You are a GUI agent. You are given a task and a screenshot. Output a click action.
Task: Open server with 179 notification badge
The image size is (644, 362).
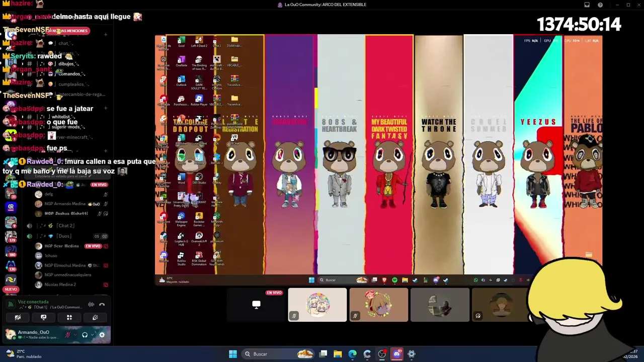click(x=11, y=236)
